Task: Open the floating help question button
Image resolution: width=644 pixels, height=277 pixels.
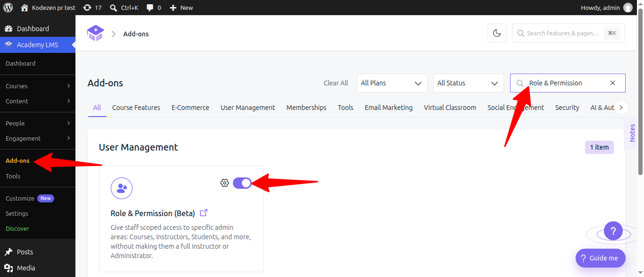Action: (x=613, y=231)
